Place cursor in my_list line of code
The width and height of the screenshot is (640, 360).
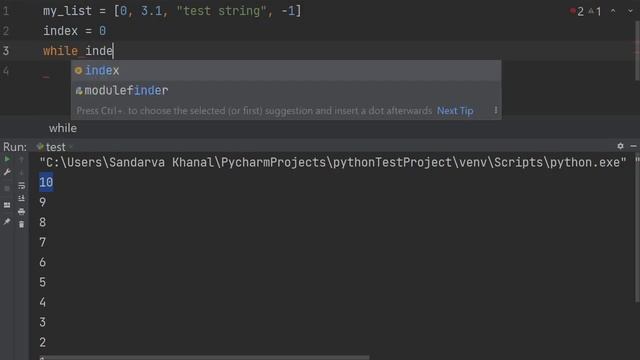(x=172, y=11)
